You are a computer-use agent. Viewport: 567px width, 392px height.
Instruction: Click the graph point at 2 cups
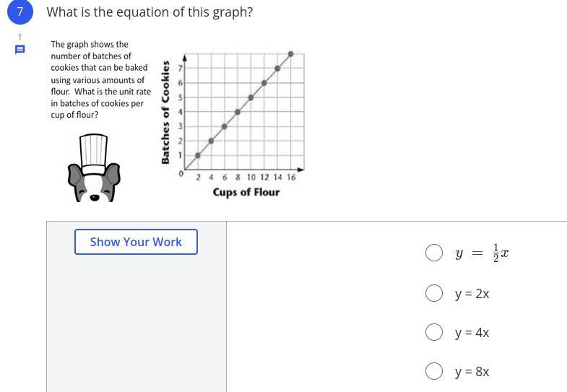tap(198, 155)
